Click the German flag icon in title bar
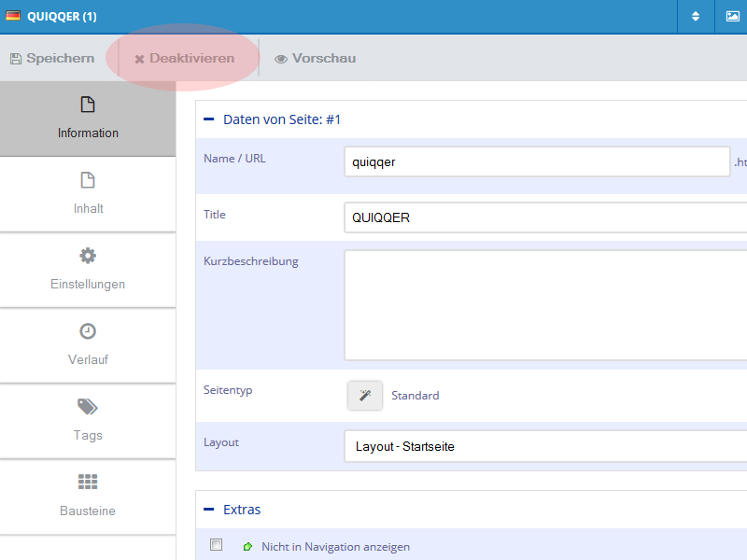 [x=14, y=17]
